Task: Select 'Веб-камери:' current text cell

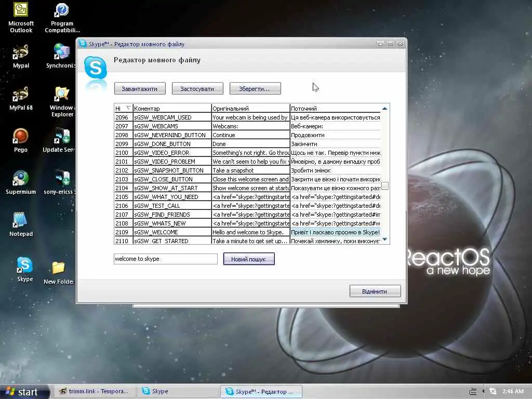Action: click(x=335, y=126)
